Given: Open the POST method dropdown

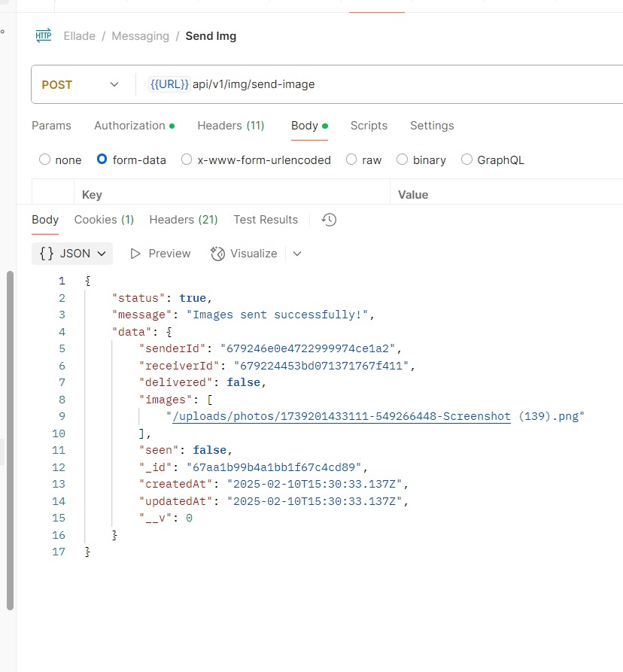Looking at the screenshot, I should click(x=80, y=84).
